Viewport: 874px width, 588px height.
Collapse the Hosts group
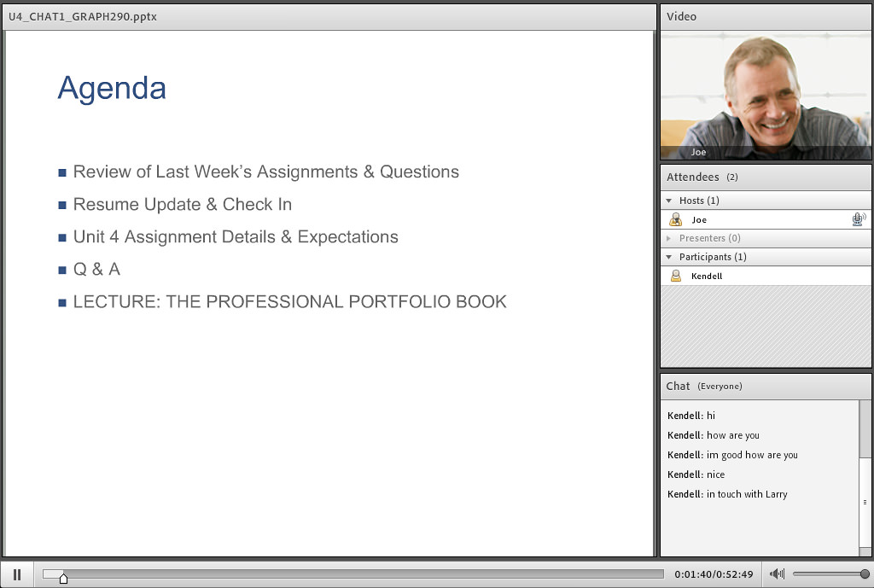[x=669, y=201]
